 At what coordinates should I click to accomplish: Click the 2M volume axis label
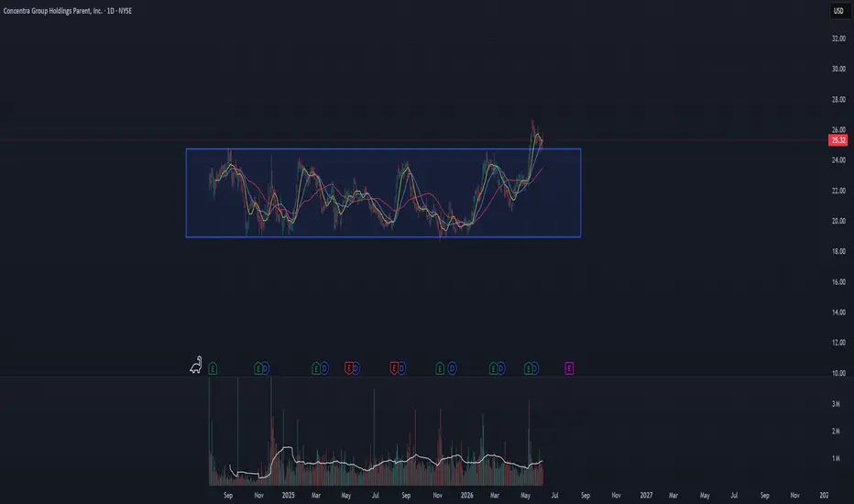[x=836, y=432]
